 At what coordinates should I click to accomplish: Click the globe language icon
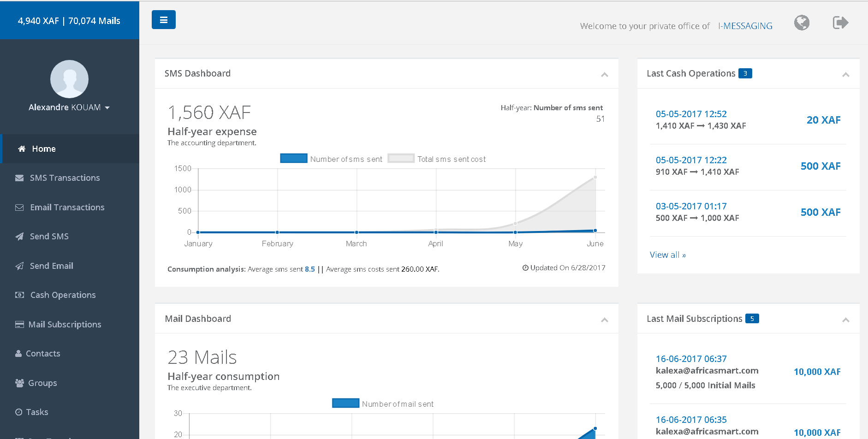point(802,23)
